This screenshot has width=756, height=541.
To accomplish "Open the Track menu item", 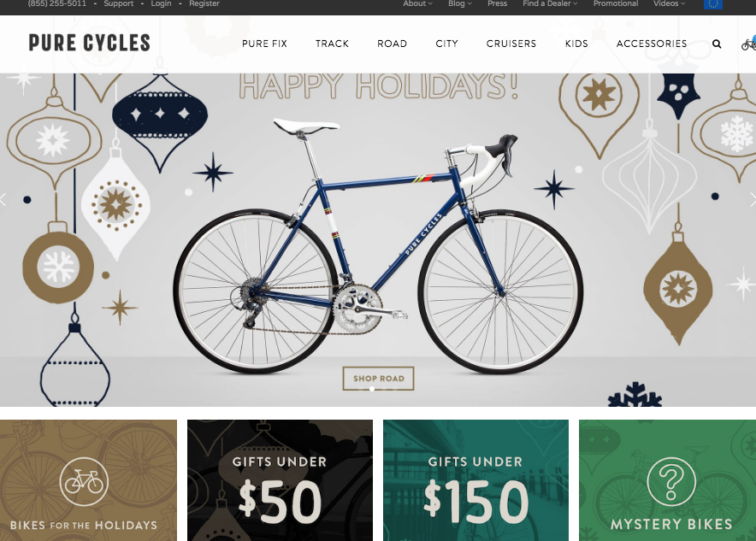I will pyautogui.click(x=332, y=44).
